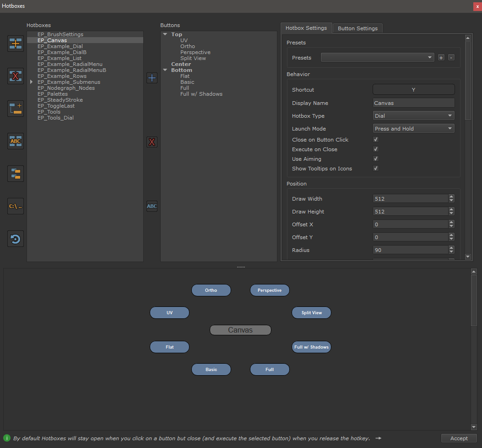Expand the EP_Example_Submenus tree item
Viewport: 482px width, 448px height.
click(x=31, y=82)
